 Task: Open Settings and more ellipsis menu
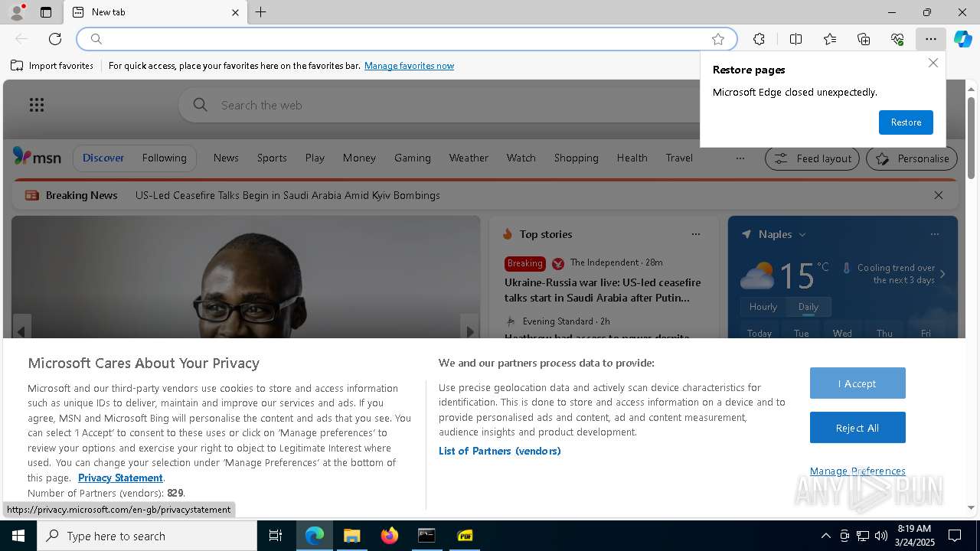coord(930,39)
